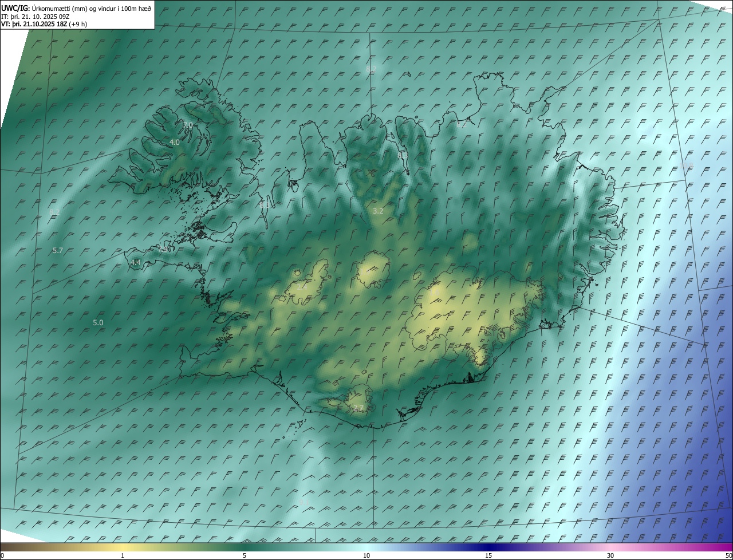Click the 'IT: þri. 21. 10. 2025 09Z' line
733x560 pixels.
[36, 17]
